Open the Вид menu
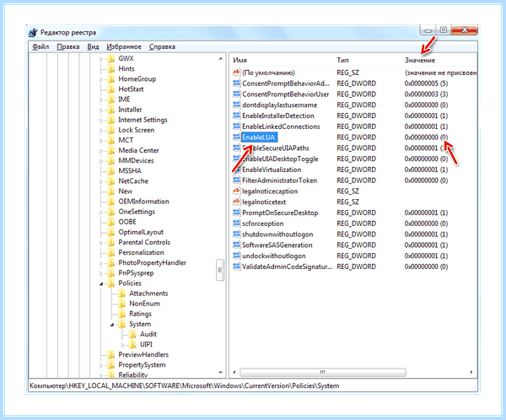 coord(93,47)
